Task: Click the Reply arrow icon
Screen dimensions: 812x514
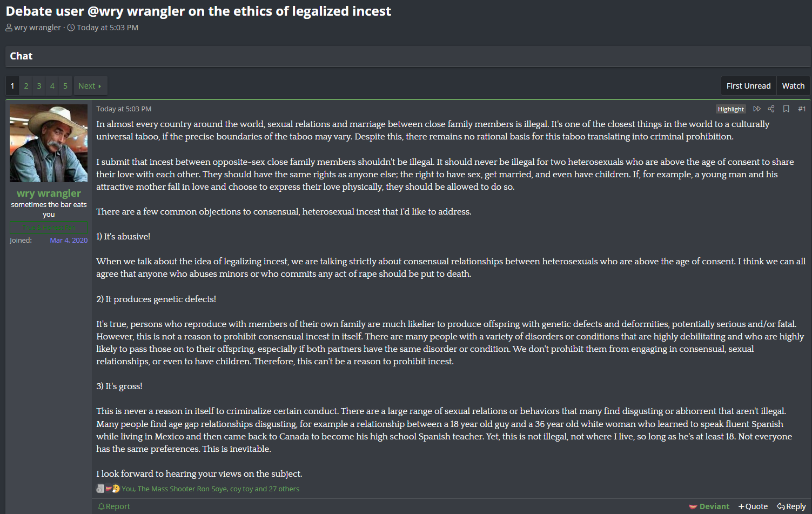Action: (x=781, y=506)
